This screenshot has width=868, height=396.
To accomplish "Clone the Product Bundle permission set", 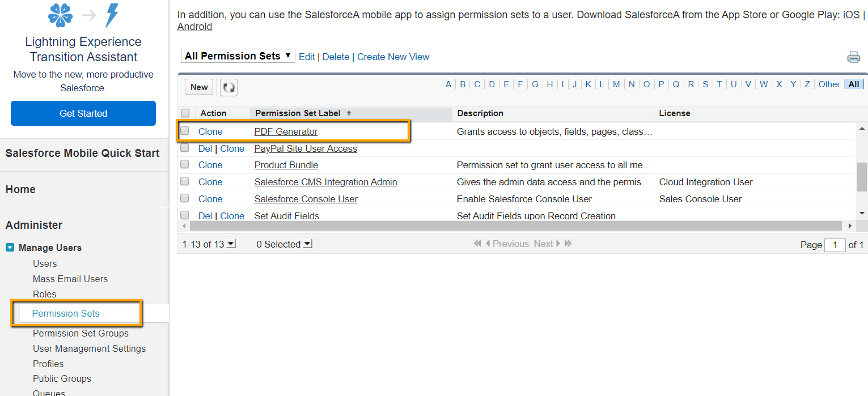I will 210,165.
